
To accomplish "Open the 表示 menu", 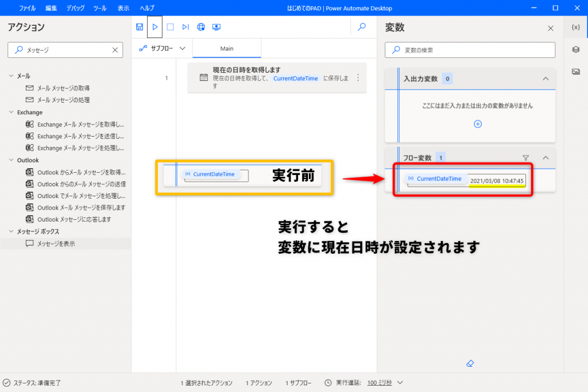I will (123, 8).
